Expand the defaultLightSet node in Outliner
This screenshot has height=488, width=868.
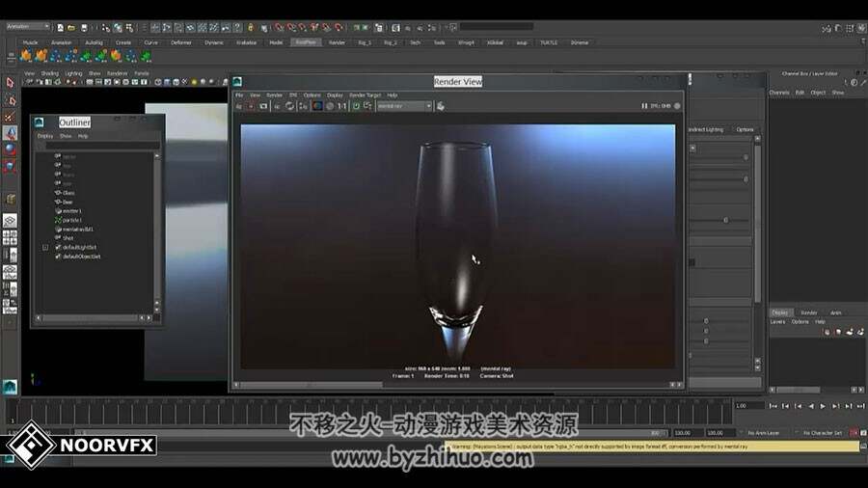[45, 248]
